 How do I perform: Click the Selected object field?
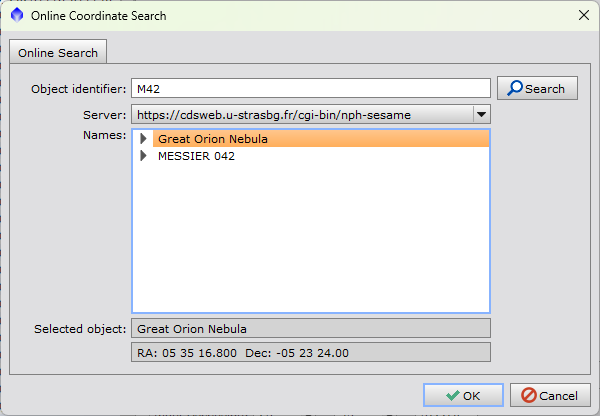pos(310,328)
